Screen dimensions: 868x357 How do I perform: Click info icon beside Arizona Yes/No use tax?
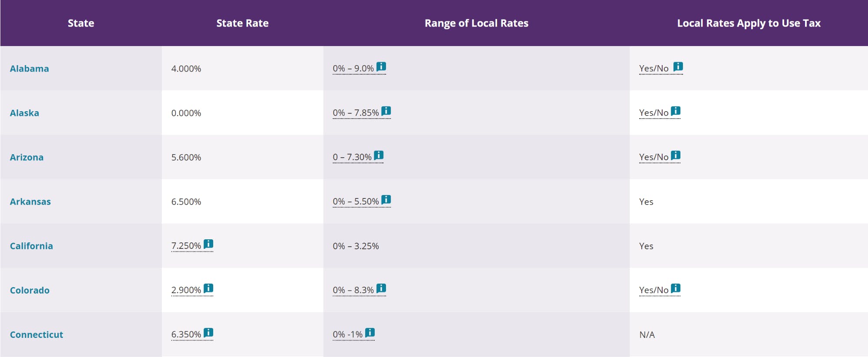coord(676,155)
